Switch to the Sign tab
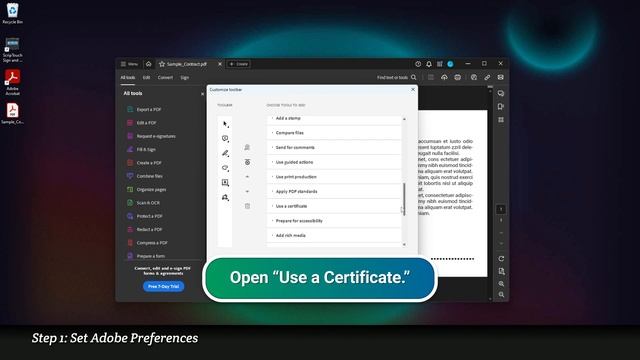Image resolution: width=640 pixels, height=360 pixels. tap(184, 78)
